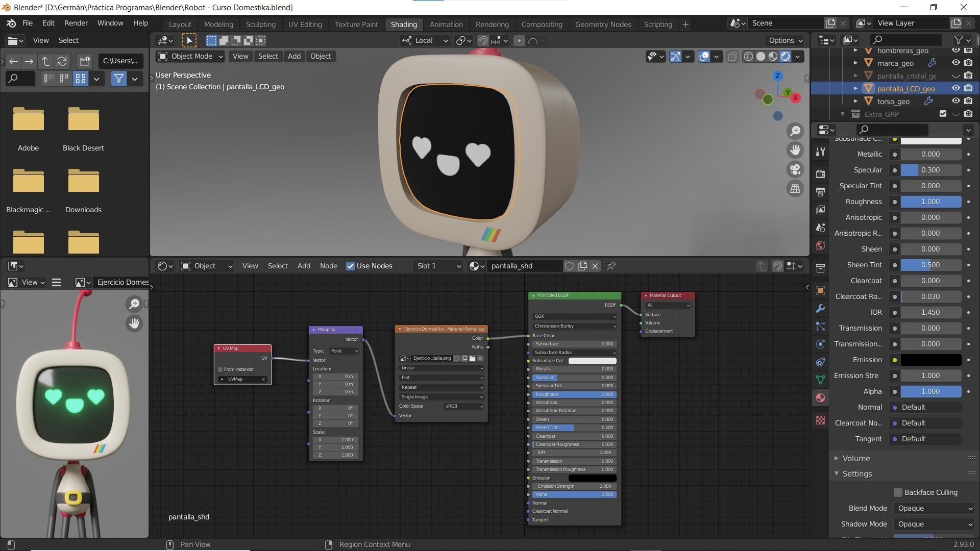The height and width of the screenshot is (551, 980).
Task: Toggle the camera view icon in viewport
Action: click(x=795, y=169)
